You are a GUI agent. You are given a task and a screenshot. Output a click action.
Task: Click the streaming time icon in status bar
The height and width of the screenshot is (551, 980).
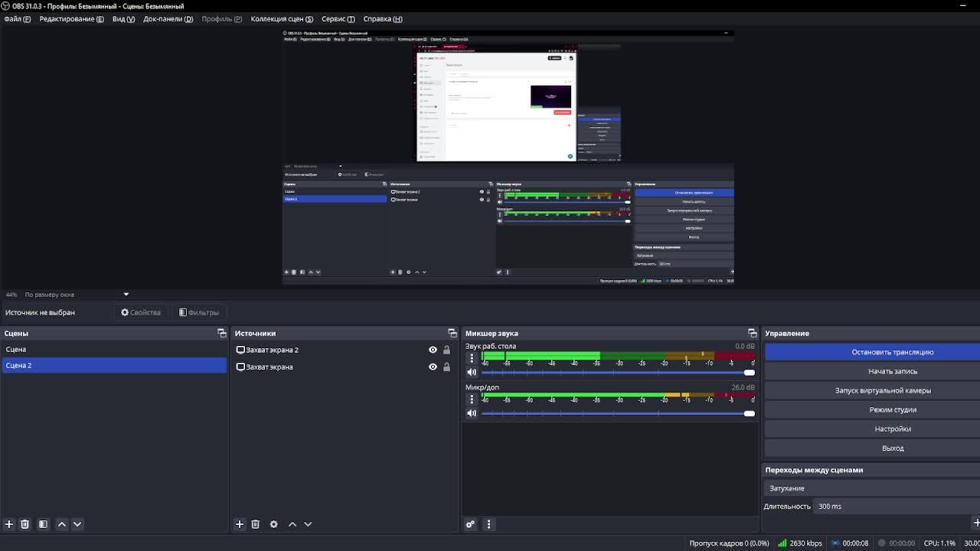[835, 543]
